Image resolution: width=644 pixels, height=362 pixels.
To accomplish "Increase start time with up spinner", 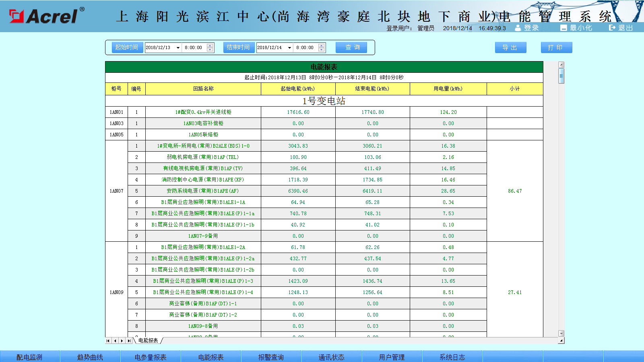I will click(210, 45).
